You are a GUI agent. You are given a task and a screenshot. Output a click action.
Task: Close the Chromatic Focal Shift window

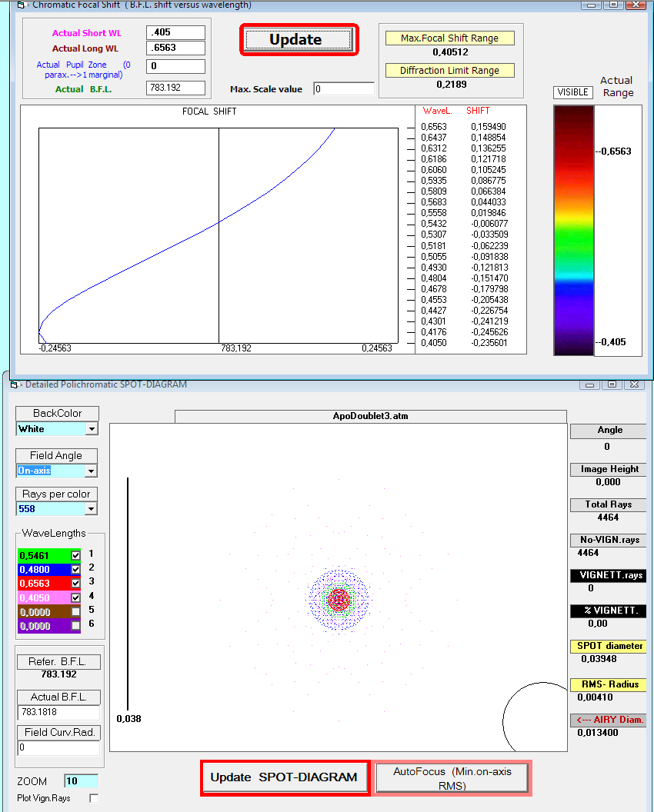click(636, 5)
